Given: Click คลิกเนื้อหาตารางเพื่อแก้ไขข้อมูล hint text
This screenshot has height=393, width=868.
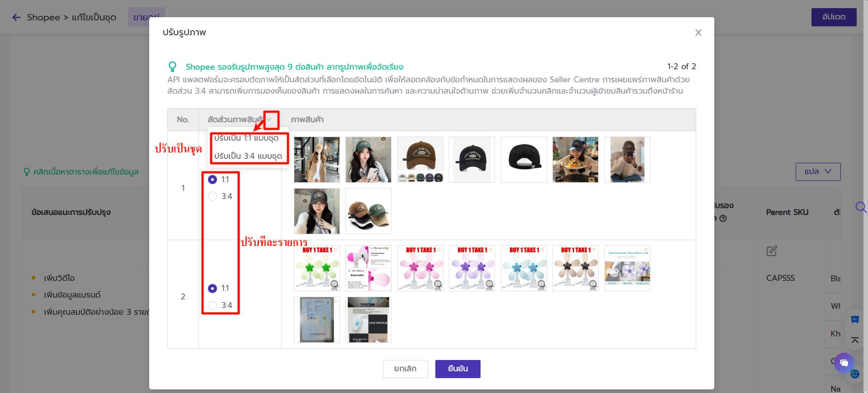Looking at the screenshot, I should pos(86,172).
